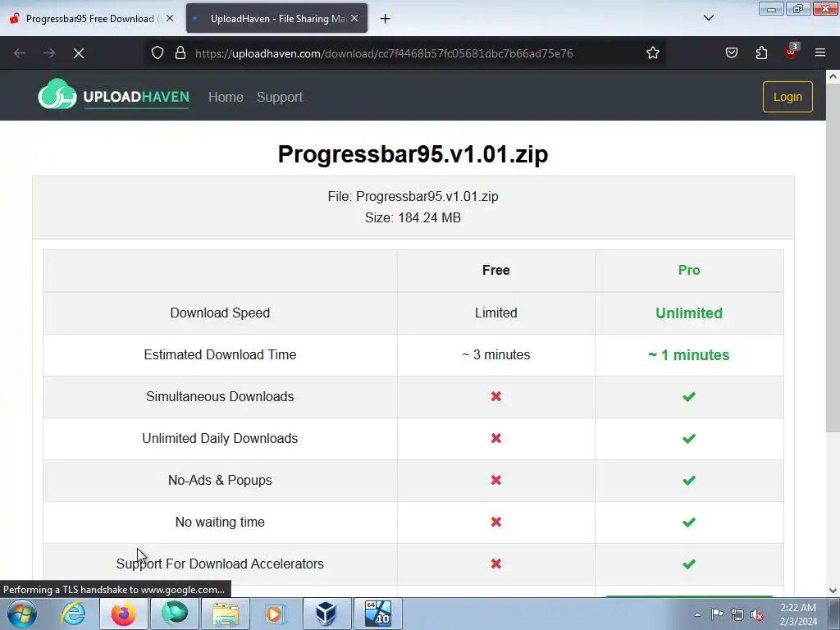Open VirtualBox from the taskbar
The height and width of the screenshot is (630, 840).
click(326, 614)
